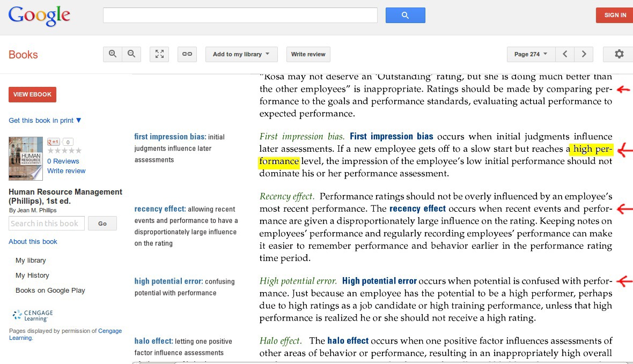Expand Get this book in print
The height and width of the screenshot is (364, 633).
coord(45,121)
